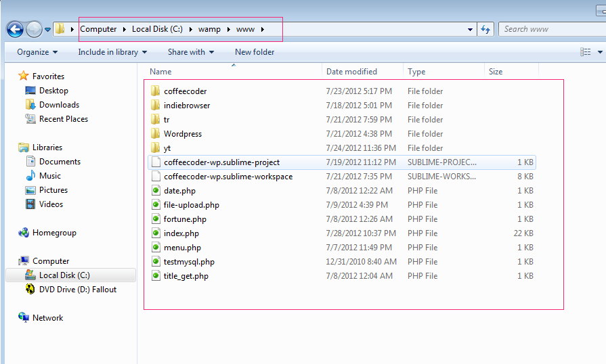The height and width of the screenshot is (364, 606).
Task: Expand the arrow after Computer in breadcrumb
Action: pyautogui.click(x=124, y=29)
